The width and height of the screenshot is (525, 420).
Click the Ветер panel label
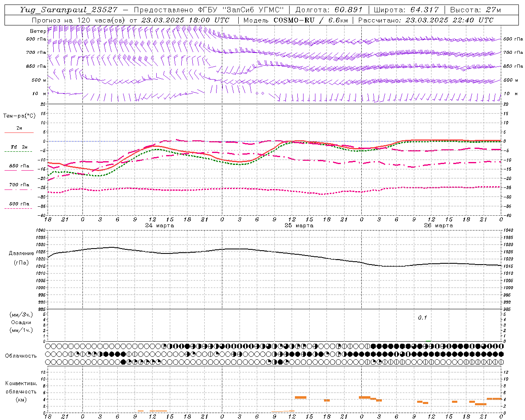click(x=38, y=31)
